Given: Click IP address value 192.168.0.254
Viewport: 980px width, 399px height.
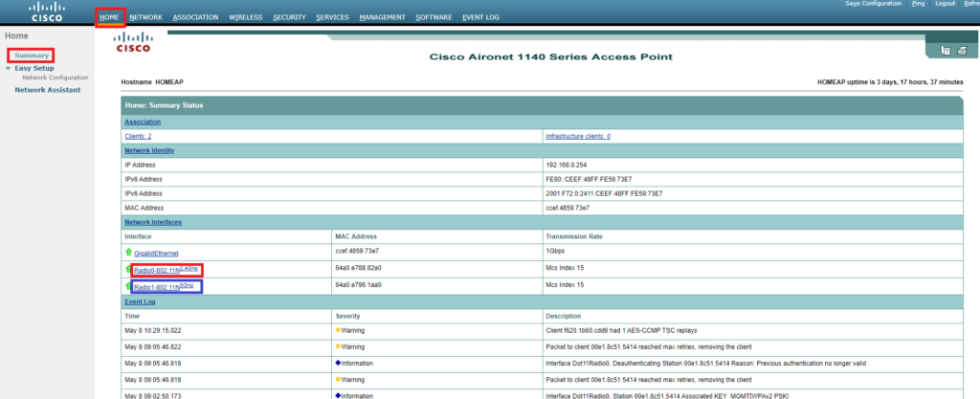Looking at the screenshot, I should [566, 165].
